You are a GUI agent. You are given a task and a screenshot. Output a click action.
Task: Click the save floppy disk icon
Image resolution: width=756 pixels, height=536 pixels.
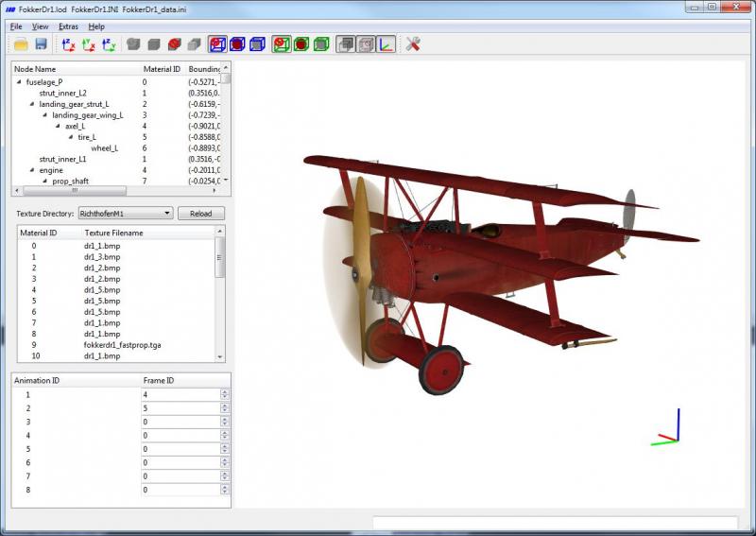[42, 44]
